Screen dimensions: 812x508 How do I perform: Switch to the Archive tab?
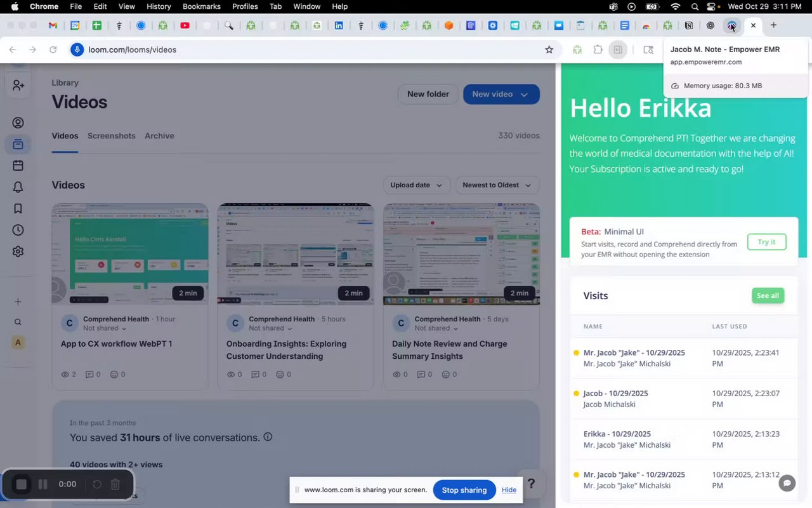[159, 136]
